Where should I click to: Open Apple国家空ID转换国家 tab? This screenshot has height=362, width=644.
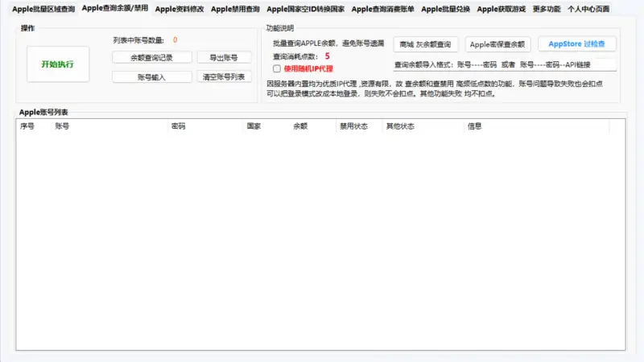pos(306,9)
